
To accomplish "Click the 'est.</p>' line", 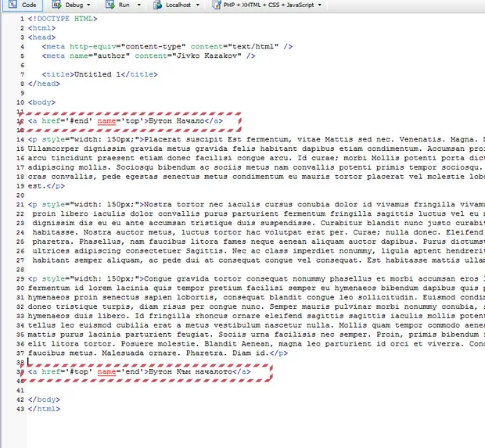I will pos(46,186).
